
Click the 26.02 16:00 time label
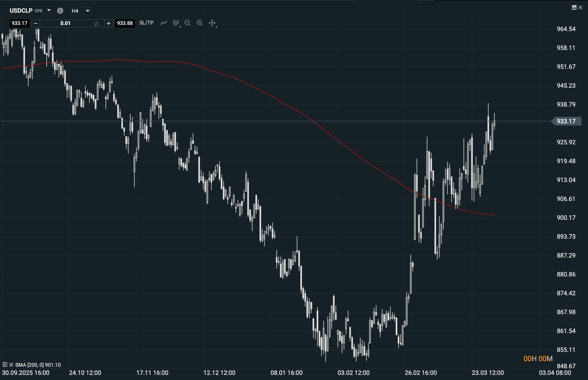(421, 373)
